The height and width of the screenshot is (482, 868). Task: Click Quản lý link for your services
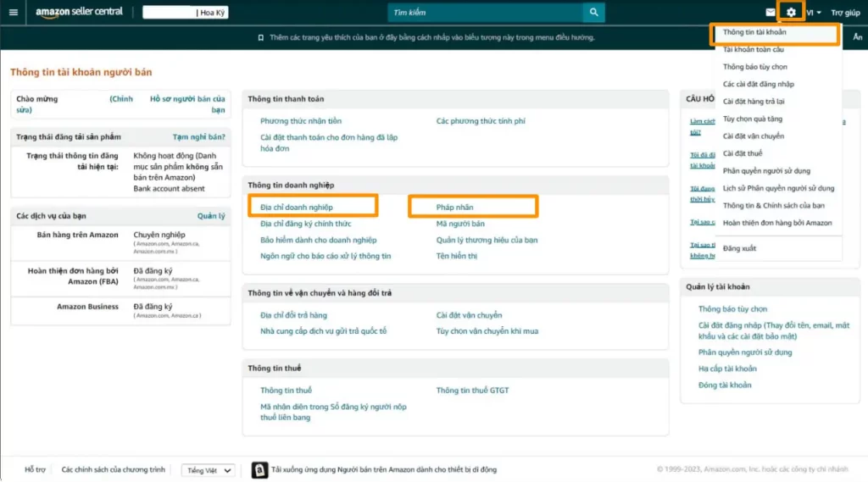[x=211, y=216]
